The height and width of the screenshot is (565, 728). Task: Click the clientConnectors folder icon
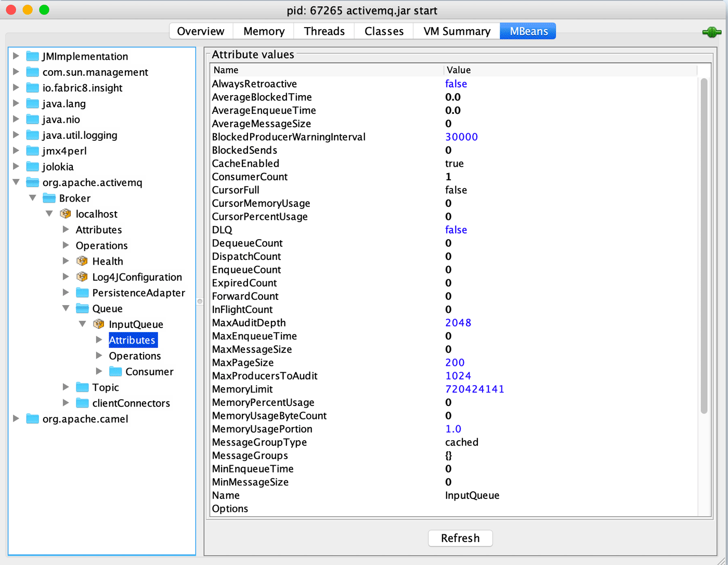(x=83, y=403)
